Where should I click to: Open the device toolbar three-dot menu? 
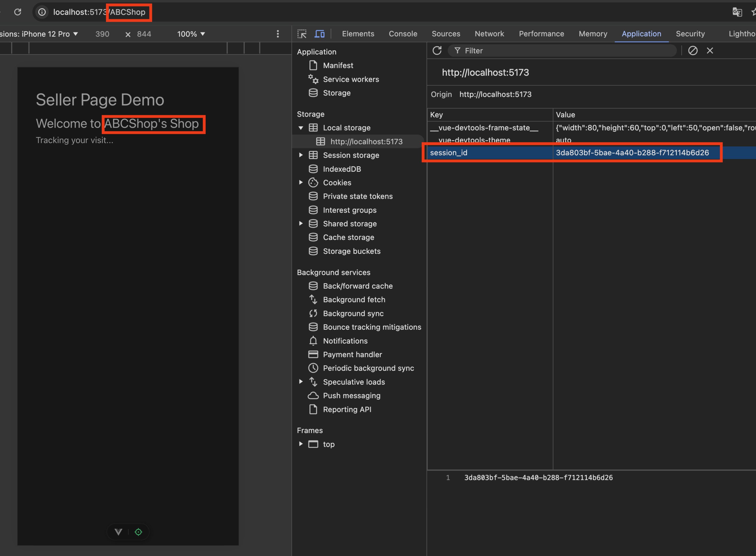(277, 34)
